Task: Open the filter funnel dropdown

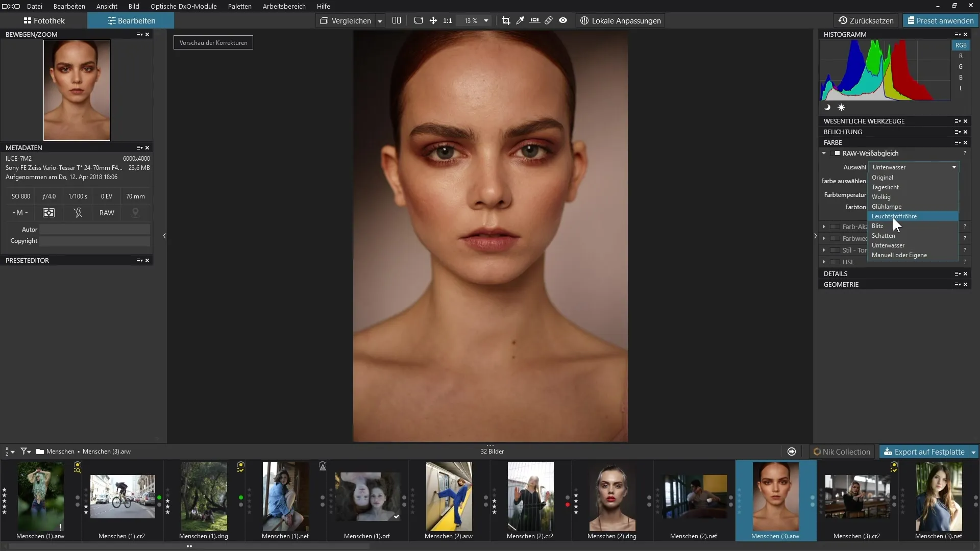Action: (x=26, y=452)
